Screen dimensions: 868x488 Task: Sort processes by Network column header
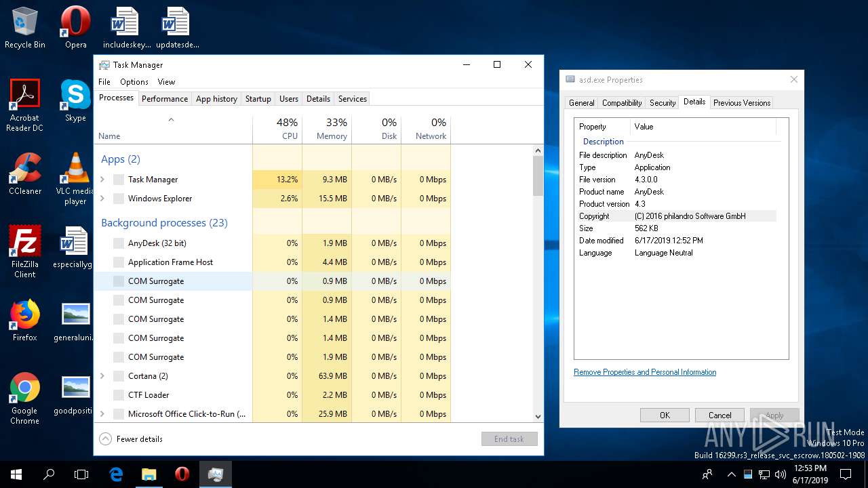(x=425, y=129)
